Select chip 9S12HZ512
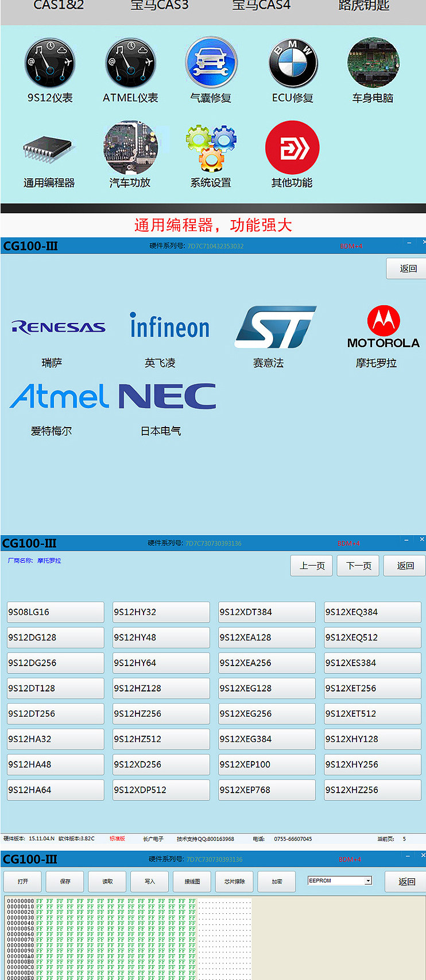 (161, 739)
